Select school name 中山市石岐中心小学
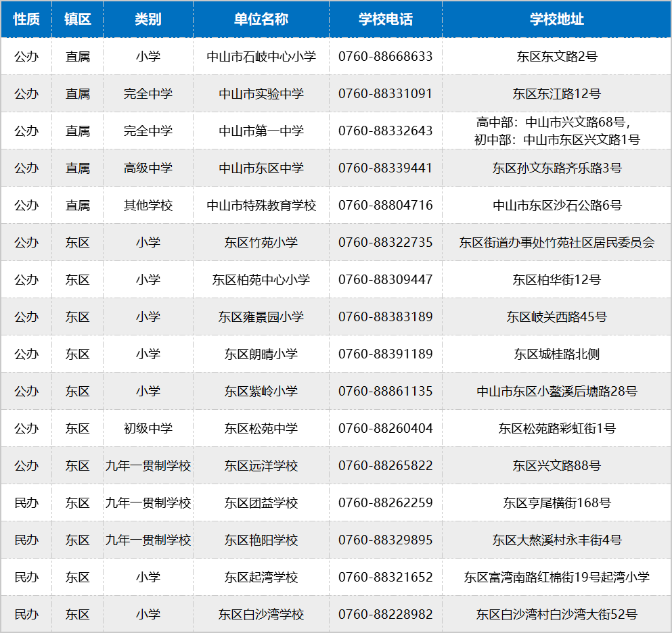Viewport: 672px width, 633px height. pos(261,57)
